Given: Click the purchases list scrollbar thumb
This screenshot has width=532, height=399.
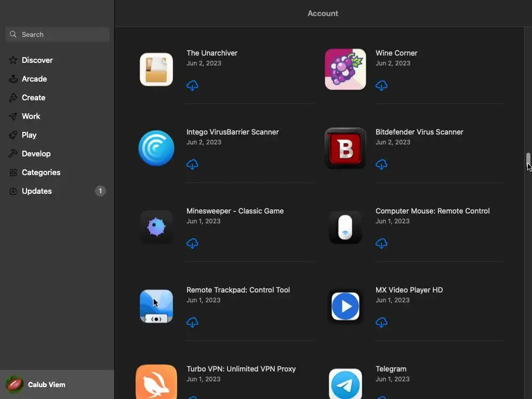Looking at the screenshot, I should (528, 161).
